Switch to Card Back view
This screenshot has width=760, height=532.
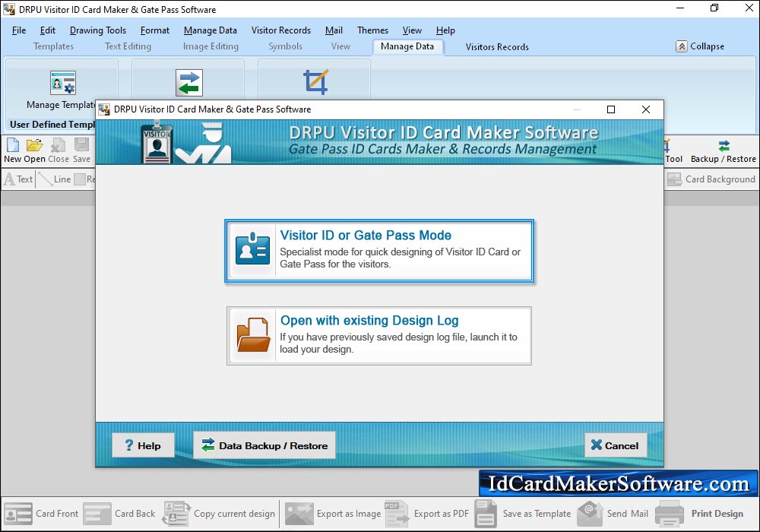pyautogui.click(x=119, y=514)
